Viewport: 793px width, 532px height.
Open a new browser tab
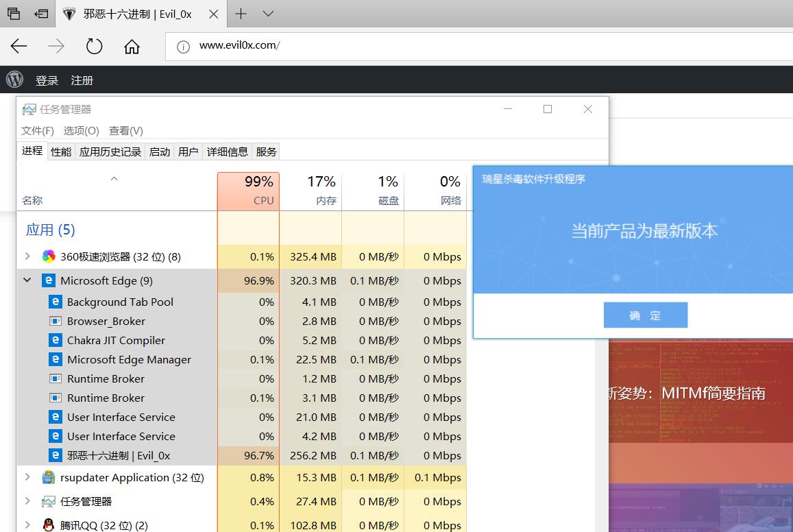coord(241,14)
